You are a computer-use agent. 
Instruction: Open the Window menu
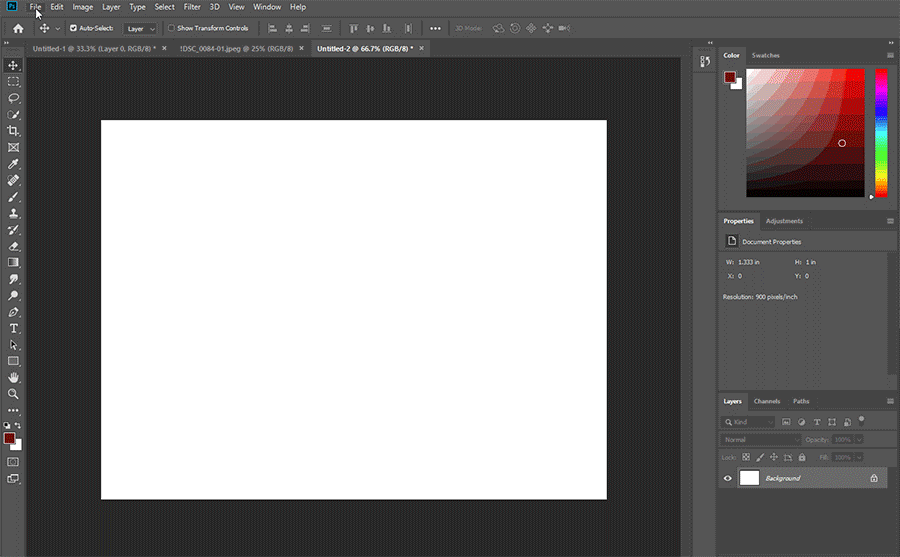pos(267,7)
